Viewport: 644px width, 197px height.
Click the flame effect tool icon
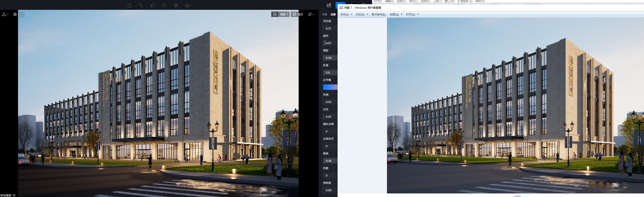(164, 5)
